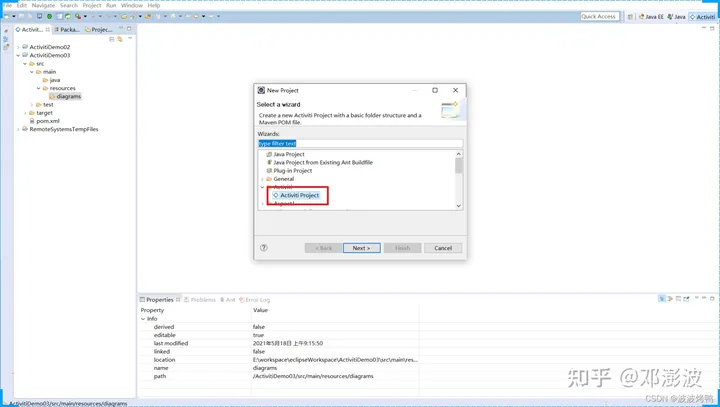Switch to the Java perspective
720x407 pixels.
tap(676, 17)
